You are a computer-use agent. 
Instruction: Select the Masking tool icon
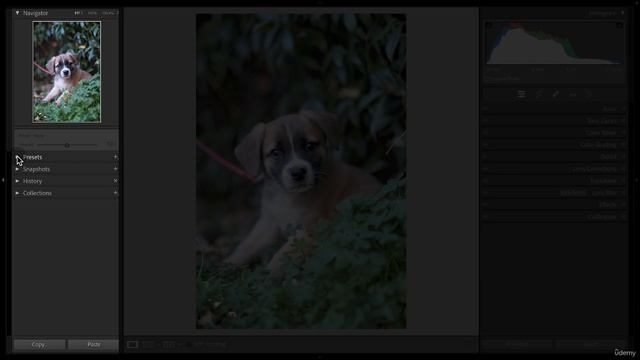(589, 94)
